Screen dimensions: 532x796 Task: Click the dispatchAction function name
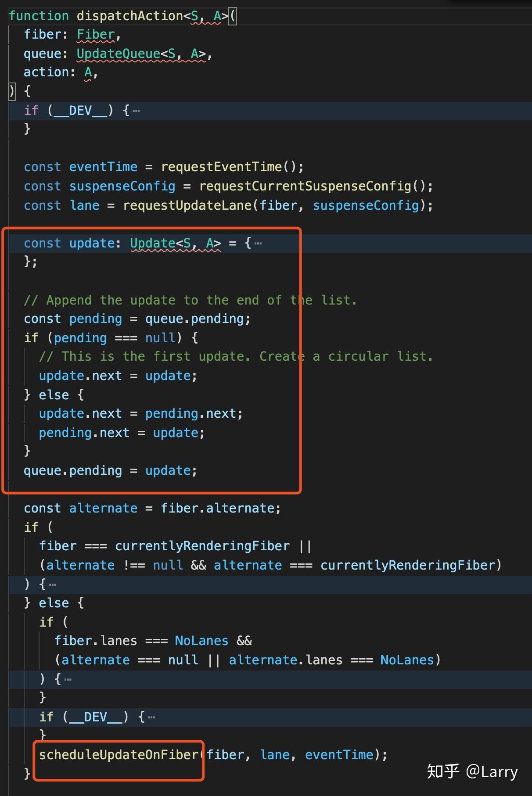130,16
